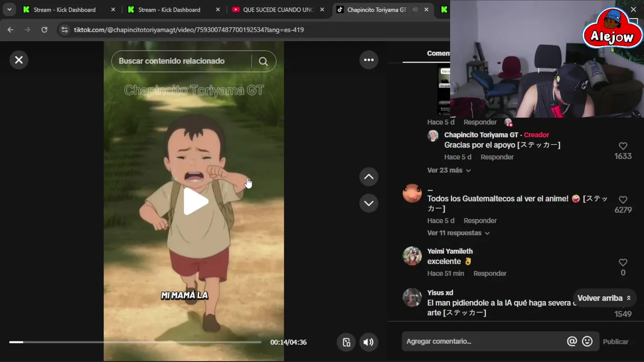Viewport: 644px width, 362px height.
Task: Open the emoji picker in comment box
Action: click(587, 341)
